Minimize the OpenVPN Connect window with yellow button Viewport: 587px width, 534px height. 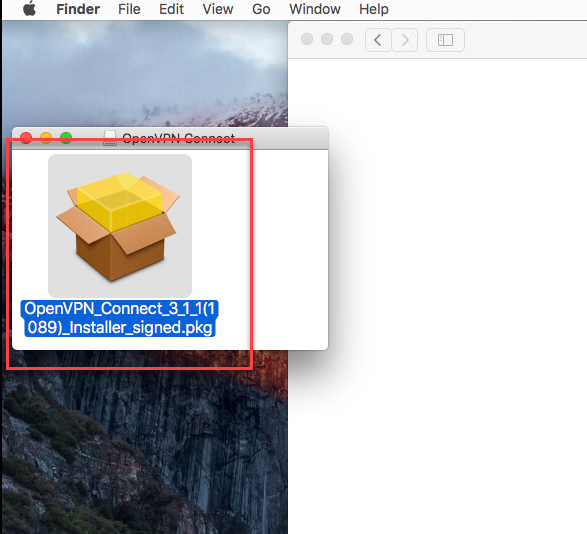(x=46, y=138)
